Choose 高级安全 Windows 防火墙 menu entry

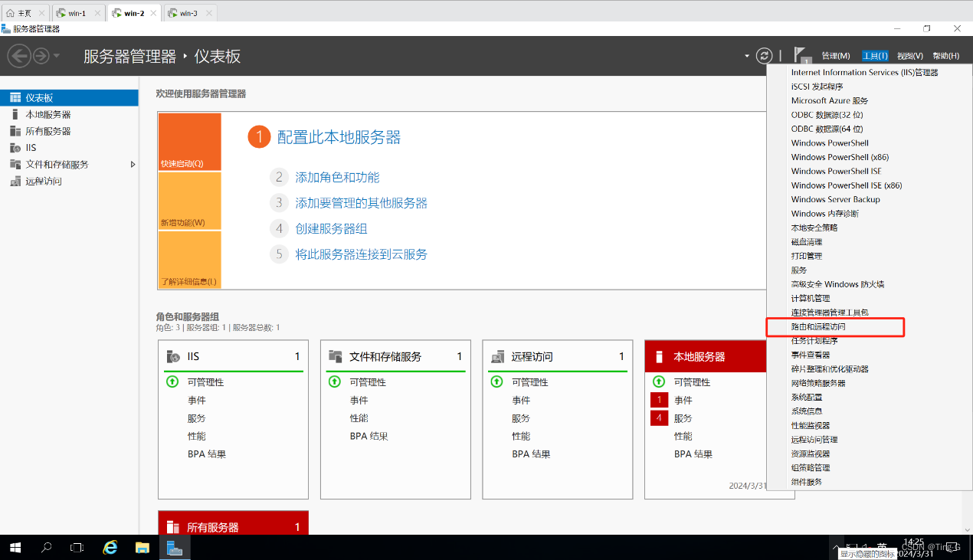[x=837, y=284]
